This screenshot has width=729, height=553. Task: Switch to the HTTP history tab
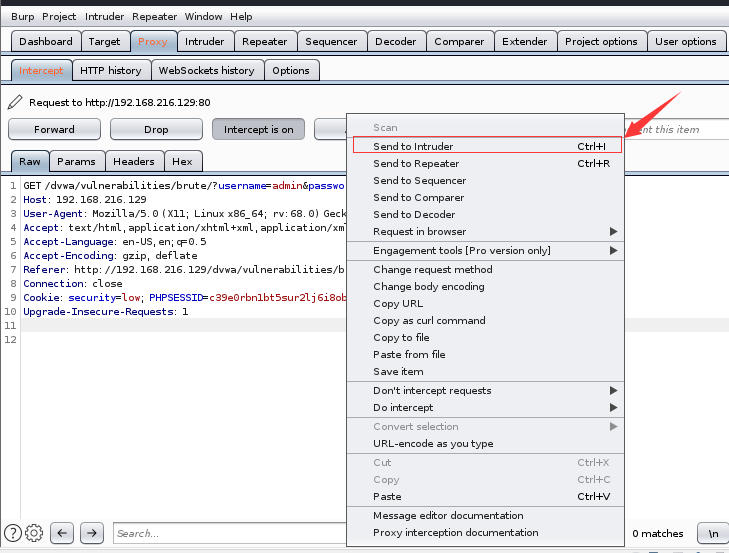click(x=111, y=70)
